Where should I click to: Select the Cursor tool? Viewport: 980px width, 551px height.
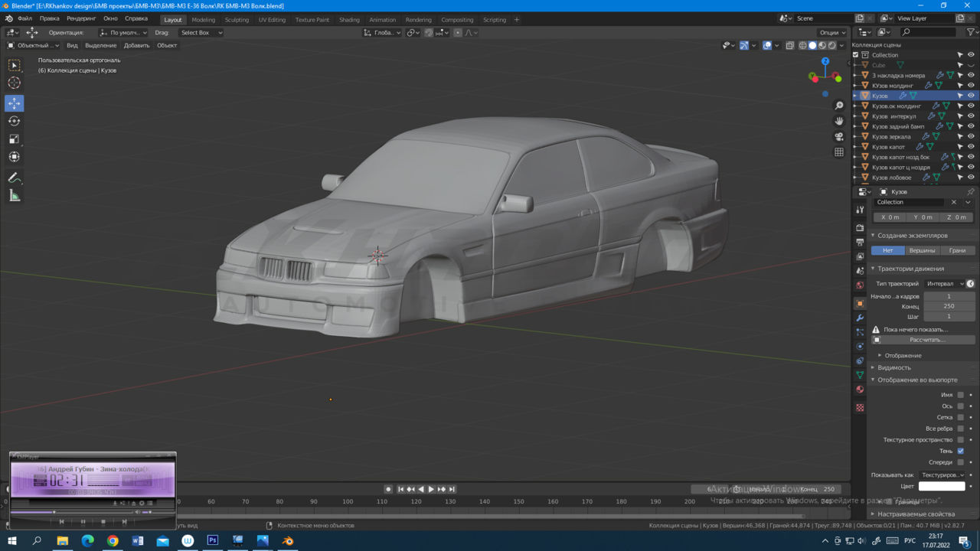pos(14,83)
